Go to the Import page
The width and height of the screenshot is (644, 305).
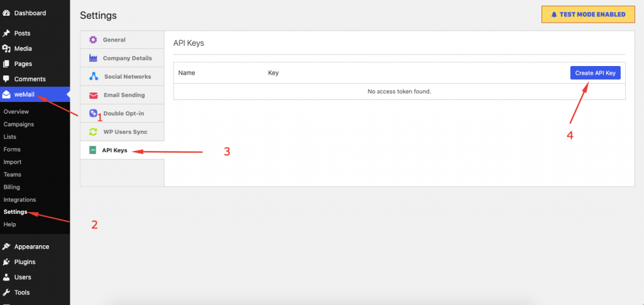point(13,162)
